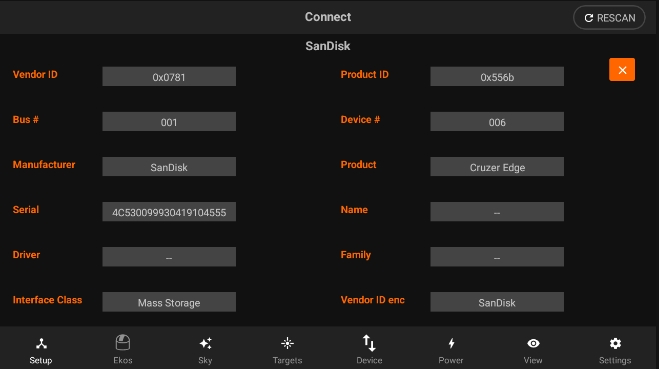The height and width of the screenshot is (369, 659).
Task: Click the Vendor ID value 0x0781
Action: click(169, 76)
